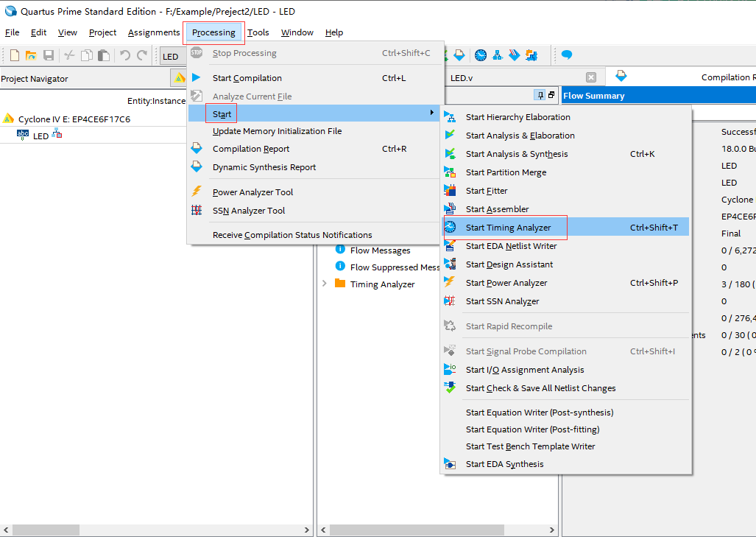
Task: Select Start Design Assistant
Action: coord(566,264)
